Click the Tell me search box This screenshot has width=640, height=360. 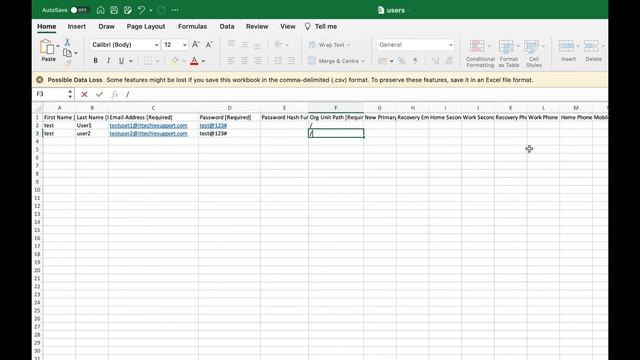coord(321,26)
